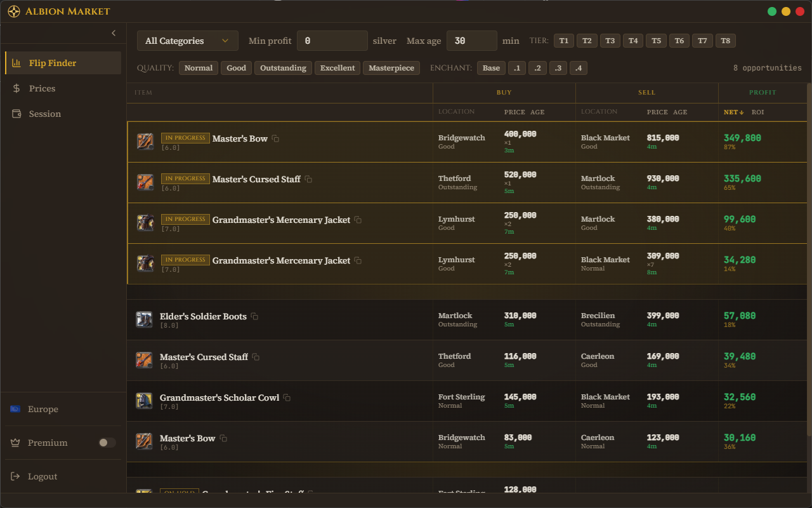The image size is (812, 508).
Task: Click IN PROGRESS badge on Master's Bow
Action: [185, 138]
